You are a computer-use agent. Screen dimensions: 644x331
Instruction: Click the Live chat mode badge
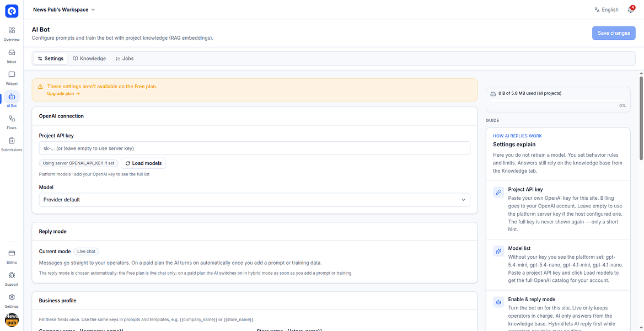pos(86,251)
